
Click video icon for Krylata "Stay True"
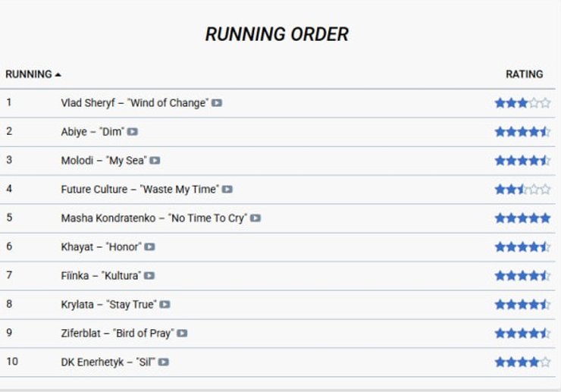pyautogui.click(x=165, y=305)
